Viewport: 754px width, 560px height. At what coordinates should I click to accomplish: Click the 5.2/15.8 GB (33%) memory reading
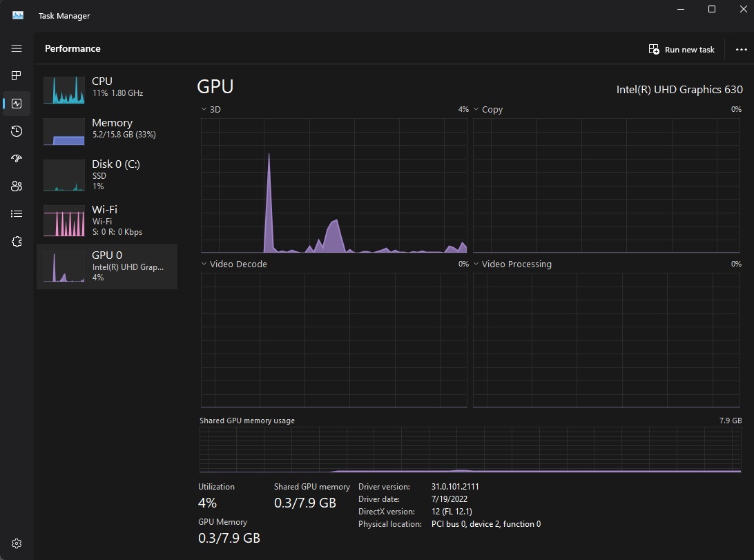[124, 135]
